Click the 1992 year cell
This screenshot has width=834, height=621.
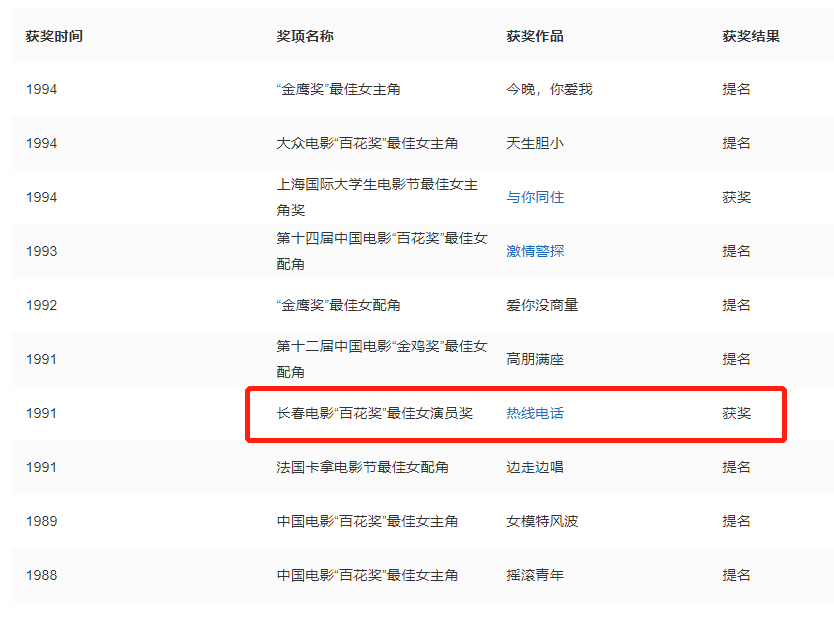tap(41, 305)
